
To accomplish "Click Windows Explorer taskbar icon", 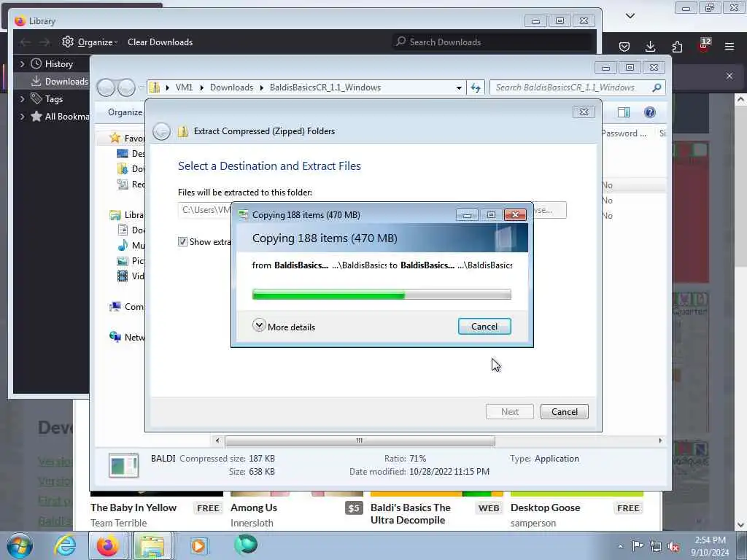I will click(x=152, y=545).
